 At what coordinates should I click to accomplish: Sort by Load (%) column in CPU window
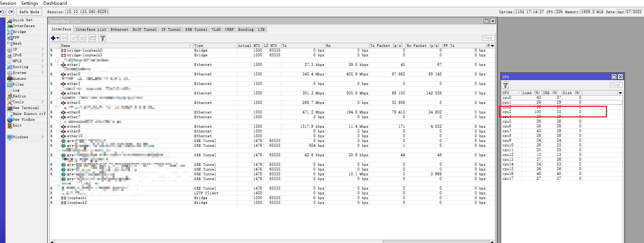click(531, 93)
